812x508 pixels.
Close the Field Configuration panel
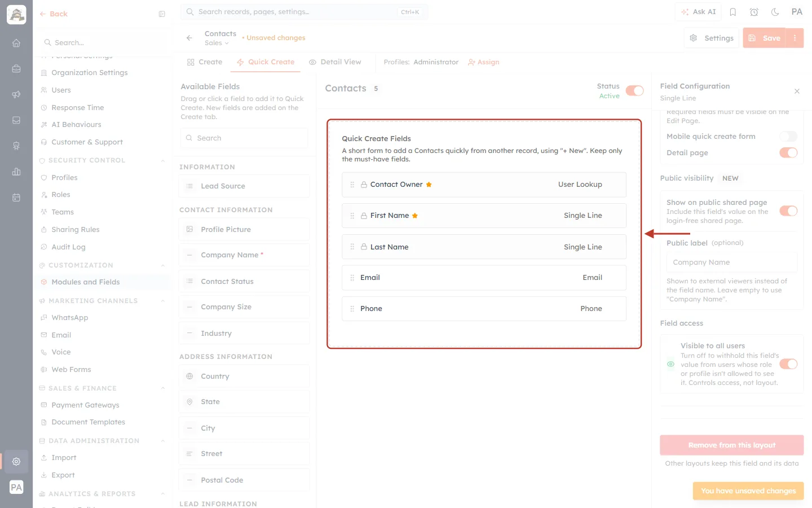click(797, 91)
